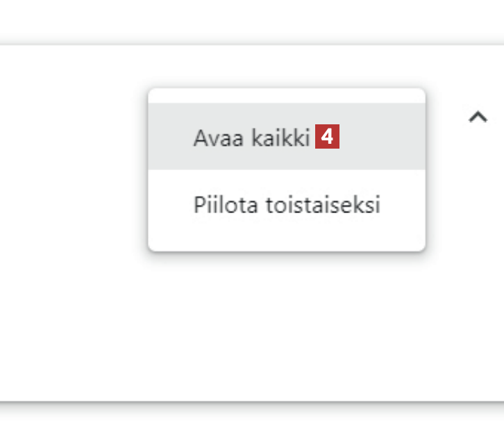Click the red badge showing 4
The height and width of the screenshot is (432, 504).
[328, 138]
